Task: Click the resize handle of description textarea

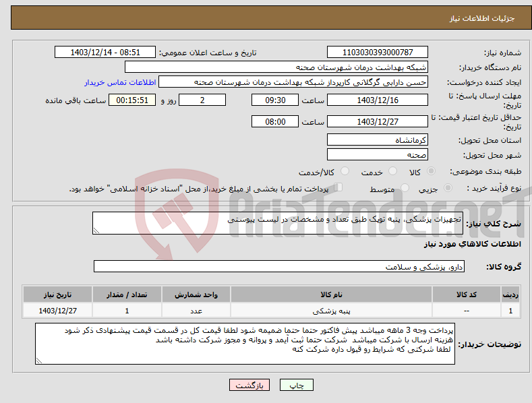Action: click(x=96, y=230)
